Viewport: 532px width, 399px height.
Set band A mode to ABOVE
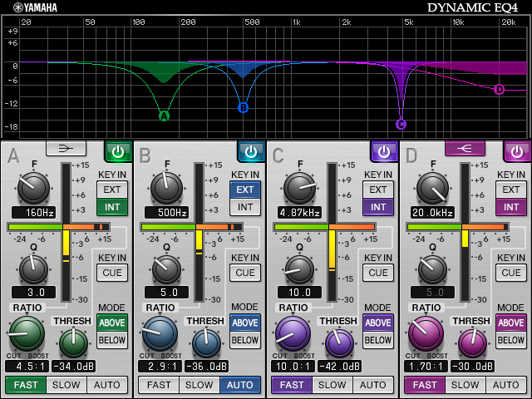coord(112,323)
